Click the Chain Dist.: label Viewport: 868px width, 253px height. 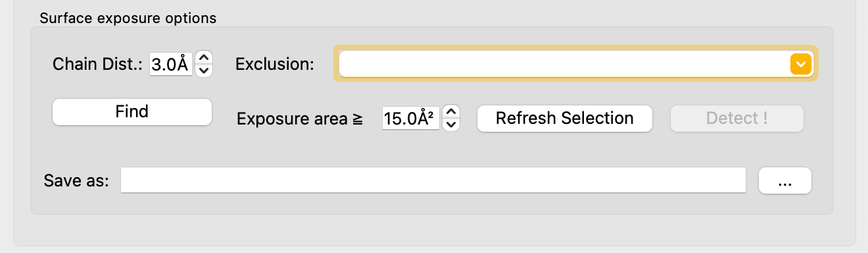pyautogui.click(x=98, y=65)
